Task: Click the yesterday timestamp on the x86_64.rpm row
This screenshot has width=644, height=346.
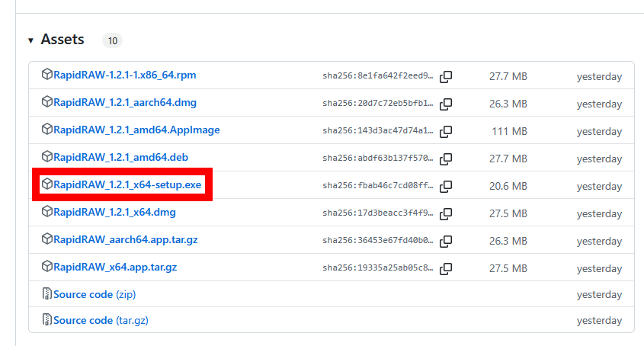Action: pyautogui.click(x=599, y=77)
